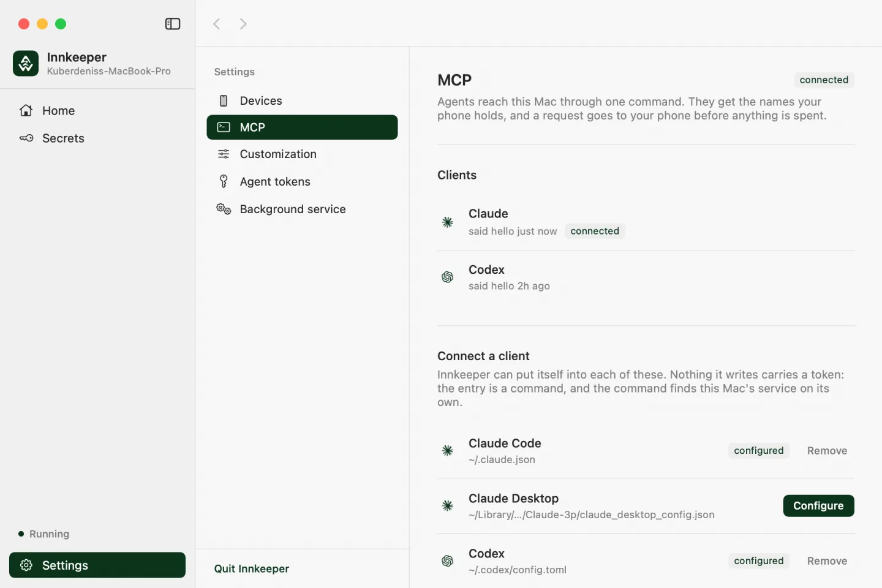Select the Devices settings section
Viewport: 882px width, 588px height.
pos(302,101)
